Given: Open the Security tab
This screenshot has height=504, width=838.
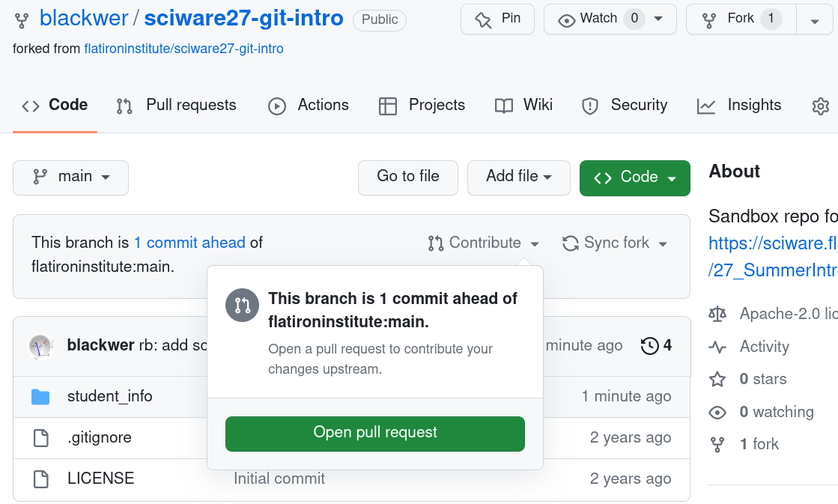Looking at the screenshot, I should click(625, 106).
